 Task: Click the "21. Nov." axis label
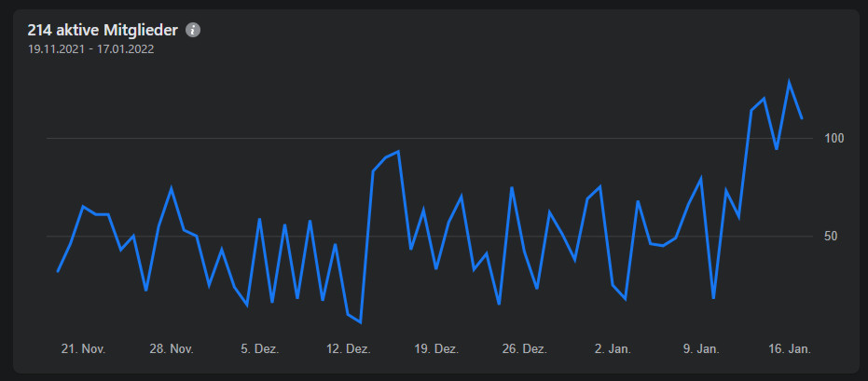point(83,349)
